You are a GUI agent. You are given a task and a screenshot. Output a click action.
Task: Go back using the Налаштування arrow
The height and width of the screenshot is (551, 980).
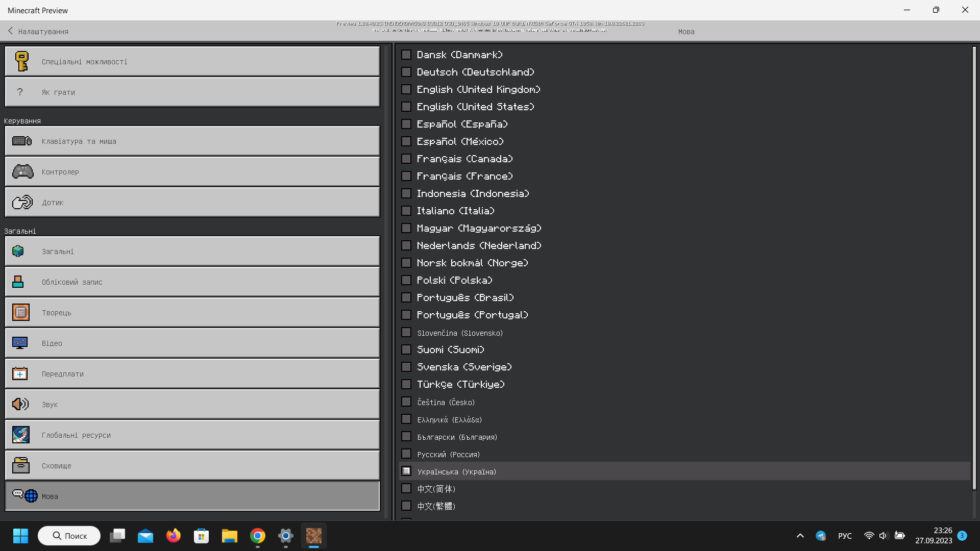click(x=10, y=31)
